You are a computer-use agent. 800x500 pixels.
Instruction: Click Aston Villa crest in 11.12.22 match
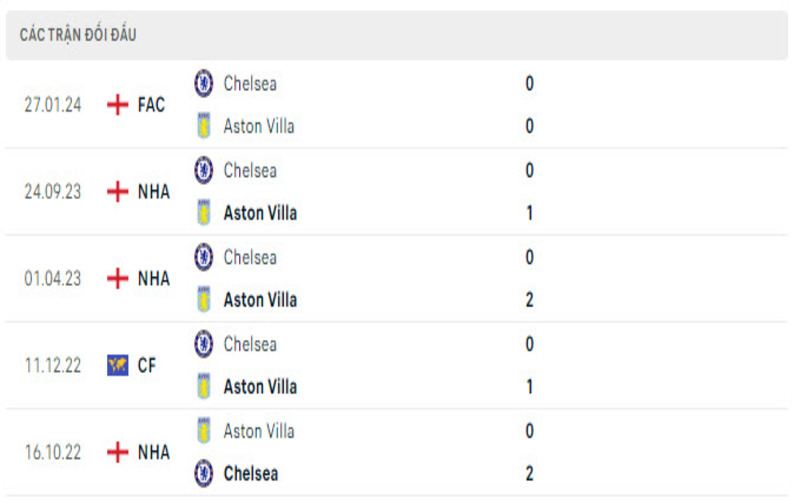pyautogui.click(x=204, y=387)
